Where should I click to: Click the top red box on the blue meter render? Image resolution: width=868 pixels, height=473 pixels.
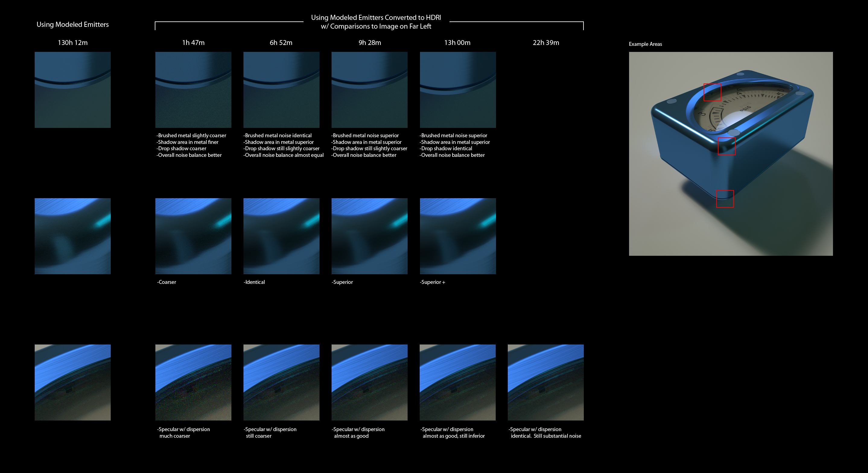pyautogui.click(x=712, y=92)
